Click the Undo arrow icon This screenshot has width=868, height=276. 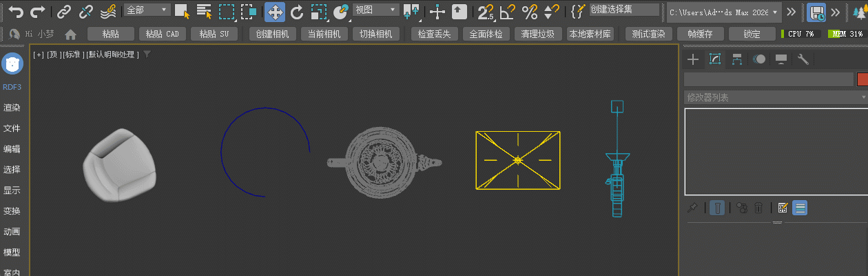[x=15, y=12]
